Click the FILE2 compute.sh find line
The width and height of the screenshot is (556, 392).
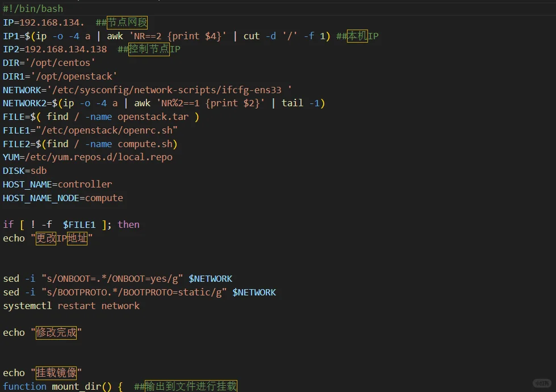[x=90, y=144]
